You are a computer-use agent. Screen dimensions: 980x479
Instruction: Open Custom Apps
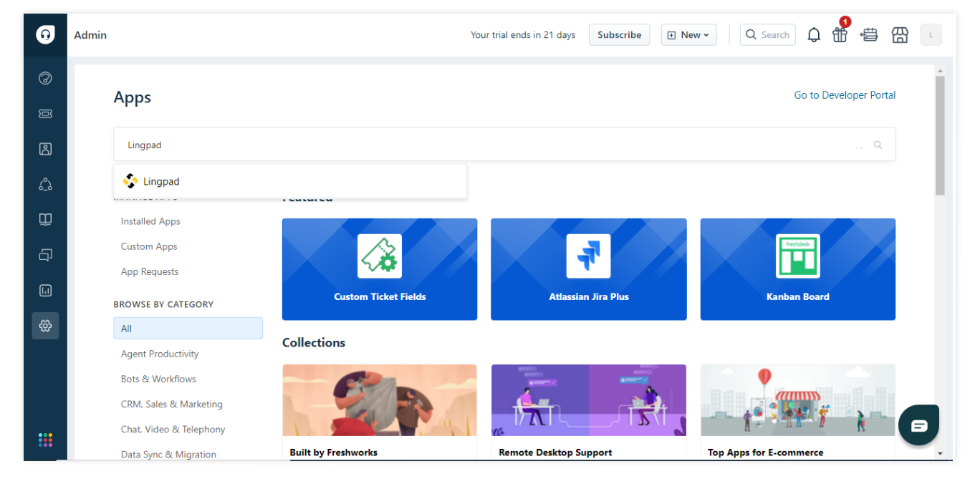pos(149,246)
